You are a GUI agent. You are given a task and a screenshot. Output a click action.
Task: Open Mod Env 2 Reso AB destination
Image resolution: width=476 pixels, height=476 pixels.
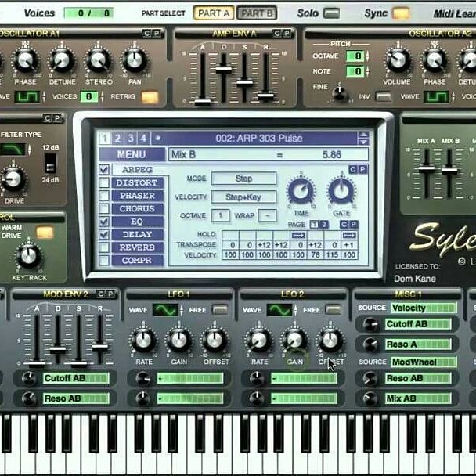pyautogui.click(x=76, y=398)
